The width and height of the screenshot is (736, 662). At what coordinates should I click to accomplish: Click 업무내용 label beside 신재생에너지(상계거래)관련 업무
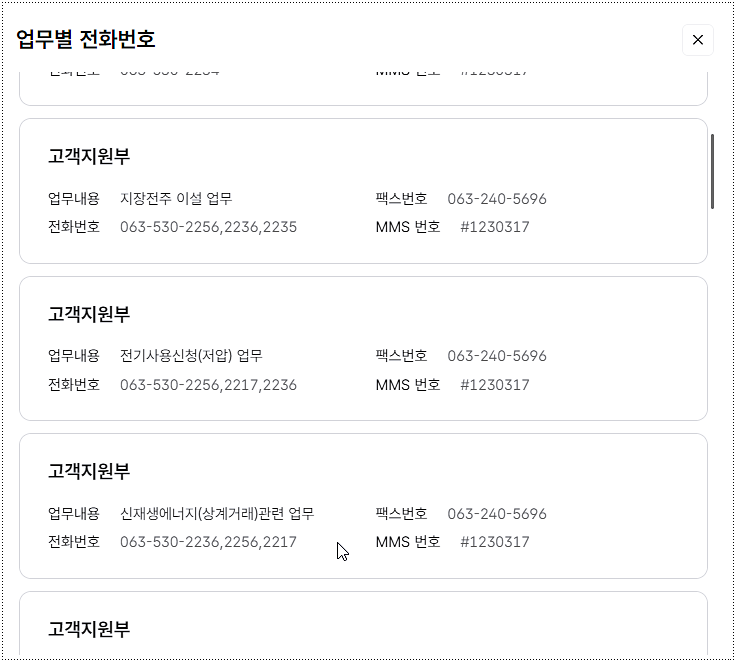[x=74, y=514]
